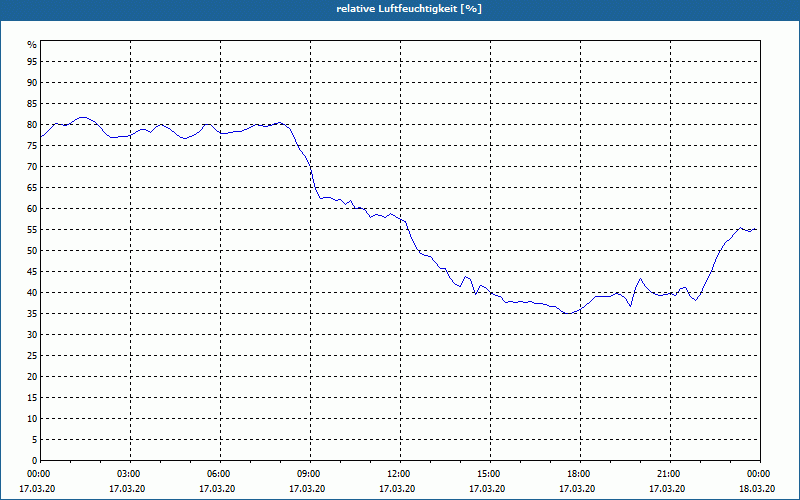800x500 pixels.
Task: Click the 60 y-axis value label
Action: pos(32,209)
